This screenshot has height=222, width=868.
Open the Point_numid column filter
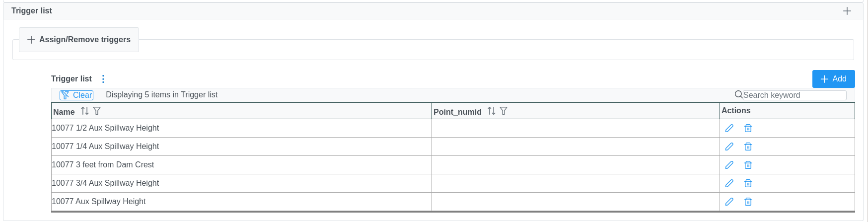(x=504, y=111)
